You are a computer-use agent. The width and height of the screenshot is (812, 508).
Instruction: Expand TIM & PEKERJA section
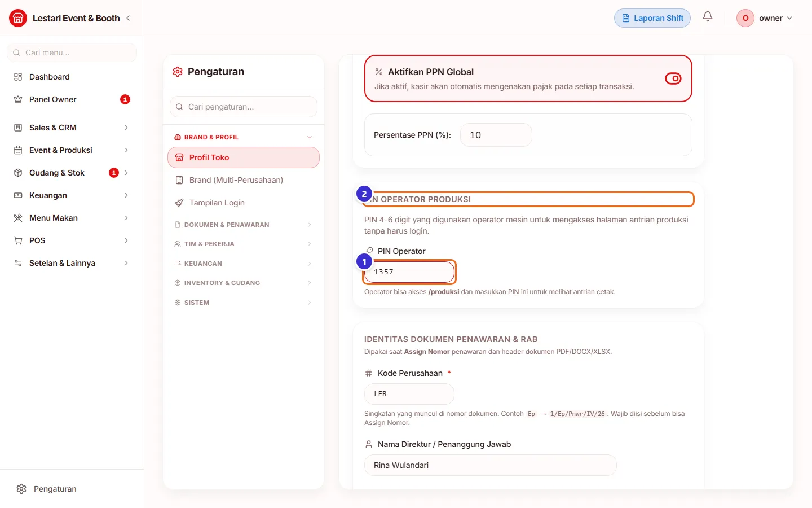pyautogui.click(x=244, y=244)
